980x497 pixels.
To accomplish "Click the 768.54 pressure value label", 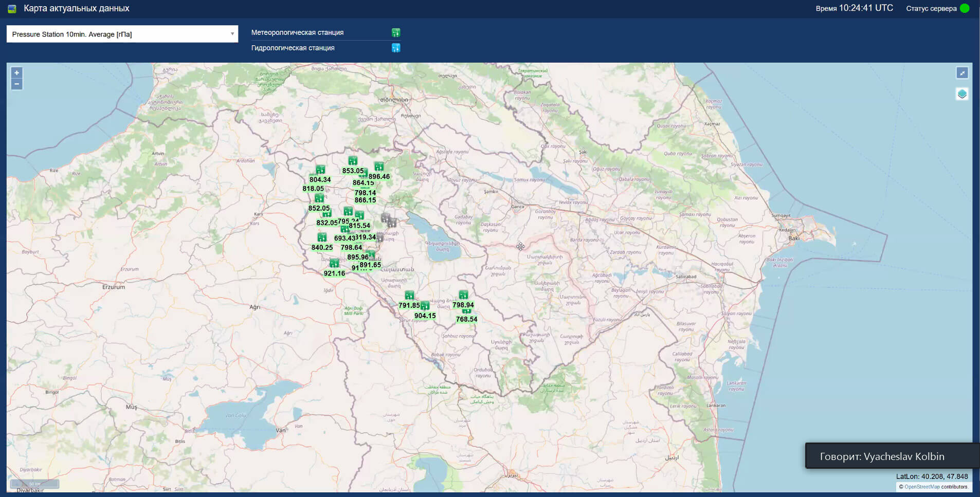I will coord(466,319).
